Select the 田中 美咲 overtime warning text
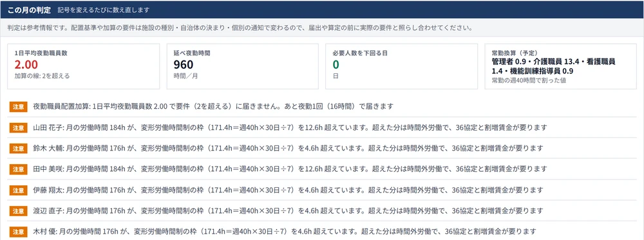644x240 pixels. point(290,169)
